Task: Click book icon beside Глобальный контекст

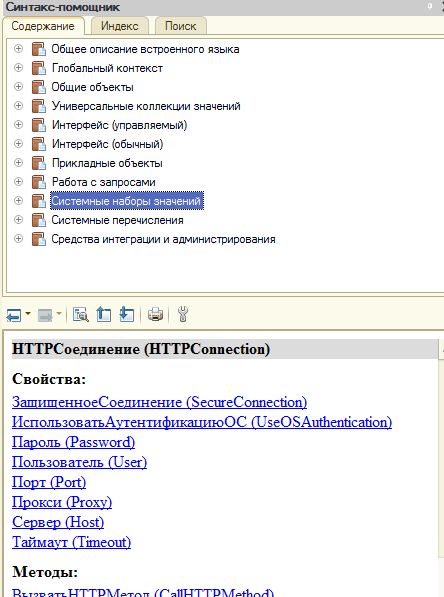Action: (x=38, y=68)
